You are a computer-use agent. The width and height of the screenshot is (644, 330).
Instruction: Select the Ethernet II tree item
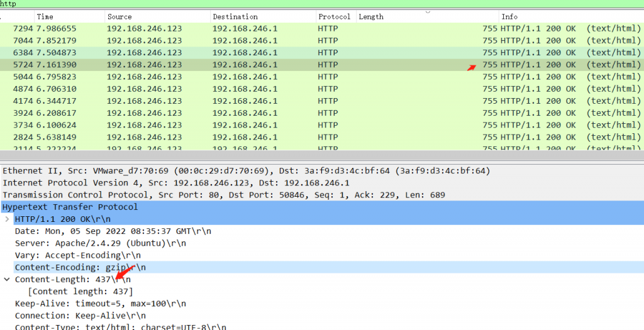coord(322,171)
